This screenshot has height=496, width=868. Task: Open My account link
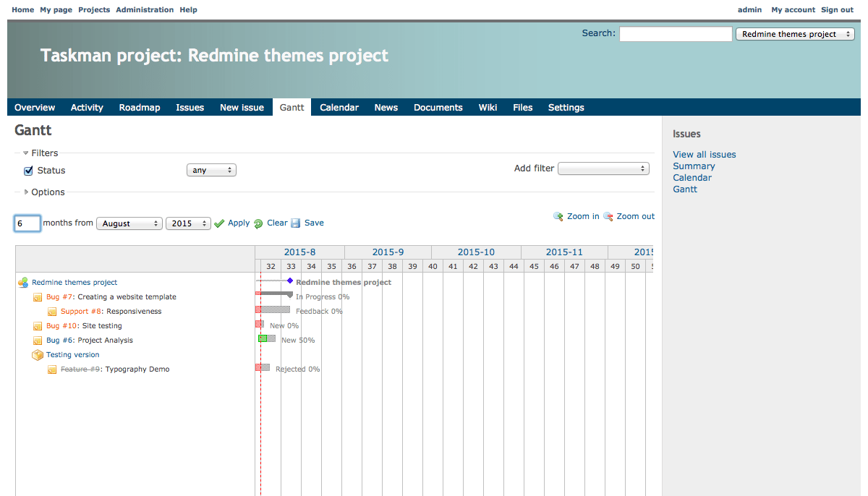(x=793, y=9)
